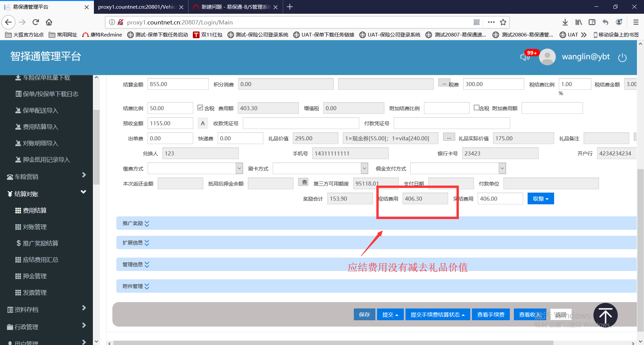Viewport: 644px width, 345px height.
Task: Click the browser home icon
Action: pos(49,22)
